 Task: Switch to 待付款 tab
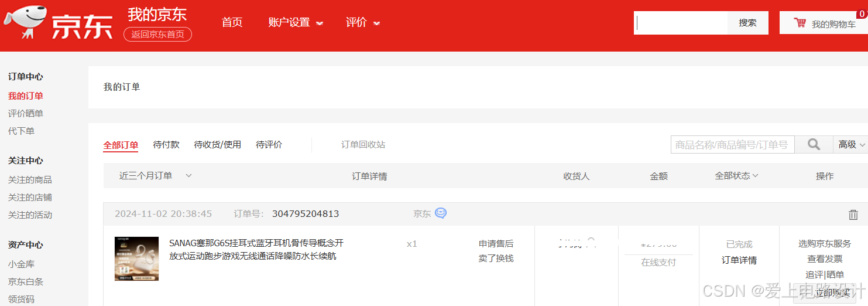(166, 144)
